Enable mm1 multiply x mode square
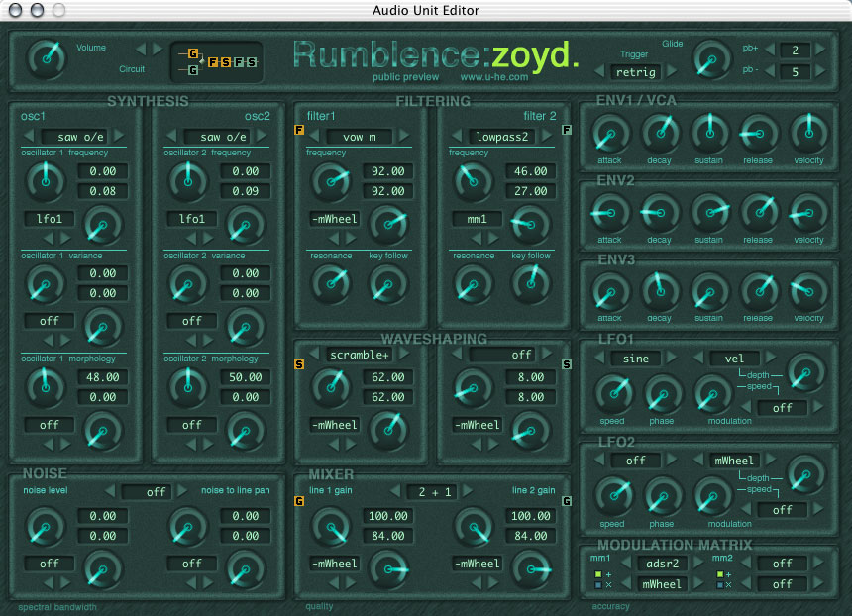 pos(598,585)
